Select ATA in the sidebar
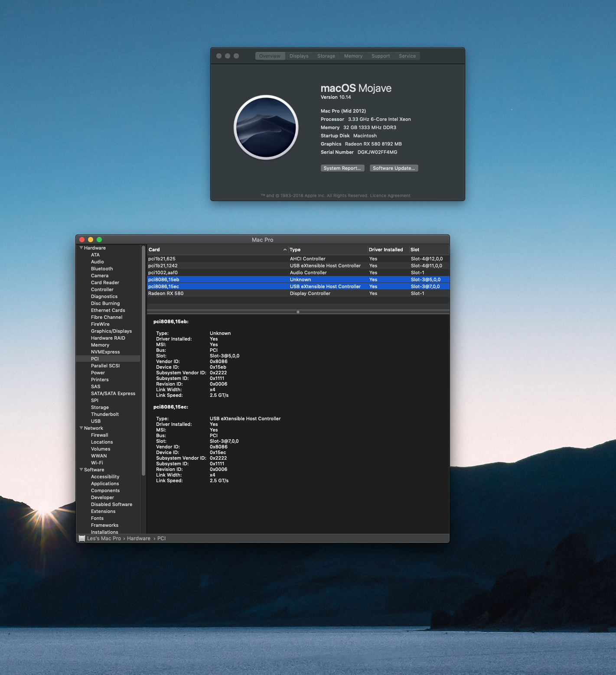Image resolution: width=616 pixels, height=675 pixels. [x=95, y=255]
